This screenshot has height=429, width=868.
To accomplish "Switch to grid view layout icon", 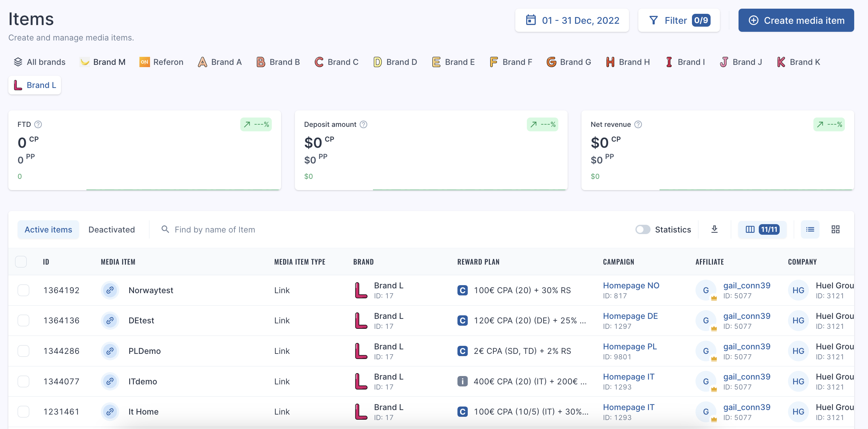I will [x=835, y=229].
